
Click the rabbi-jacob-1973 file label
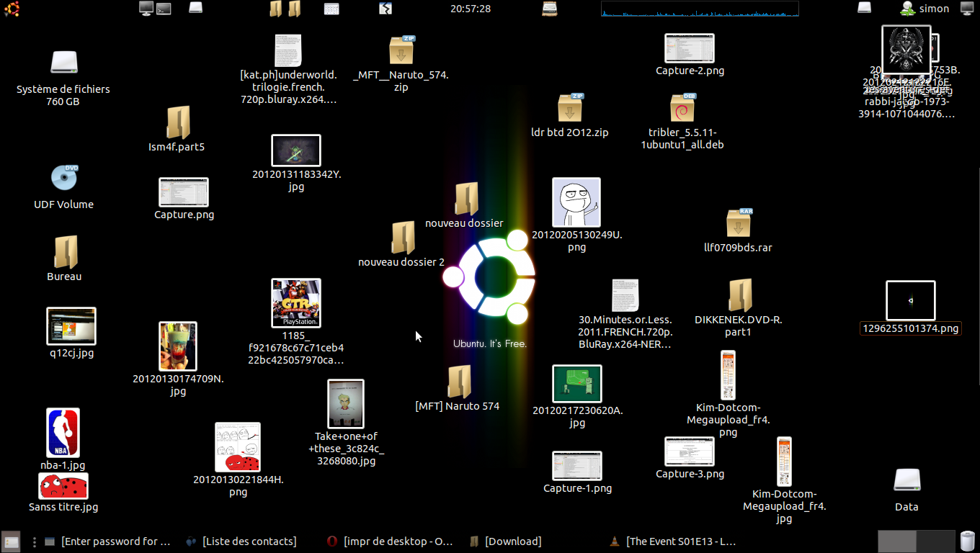(x=906, y=108)
